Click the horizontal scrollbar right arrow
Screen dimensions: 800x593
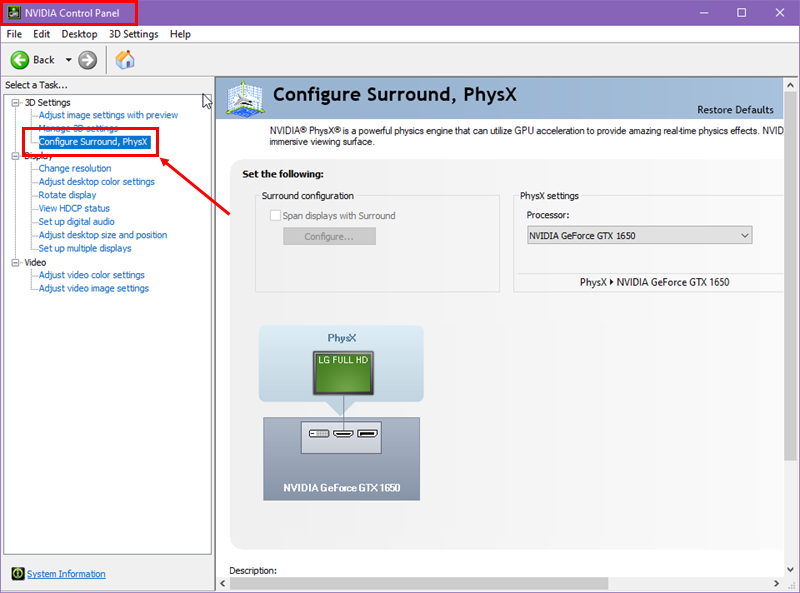click(777, 583)
